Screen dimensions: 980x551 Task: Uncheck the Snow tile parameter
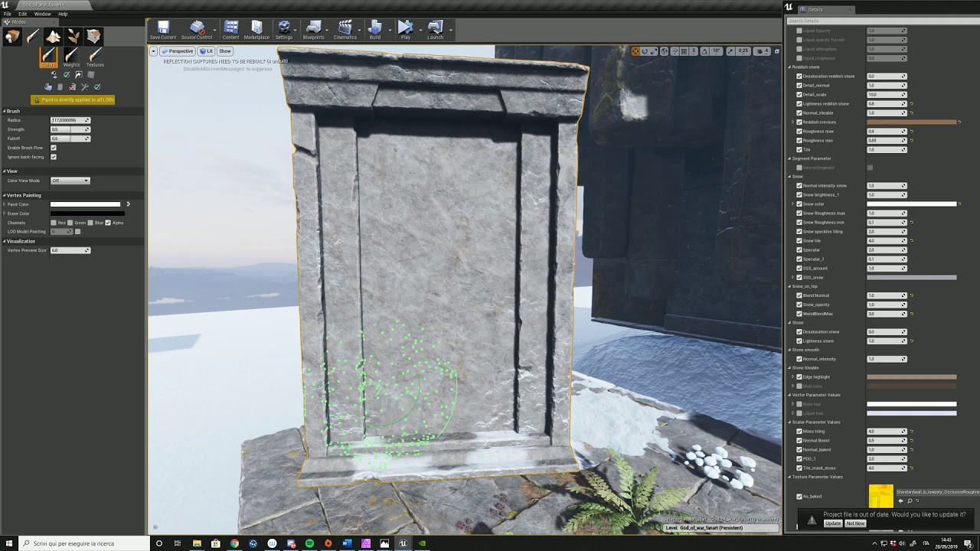(799, 240)
